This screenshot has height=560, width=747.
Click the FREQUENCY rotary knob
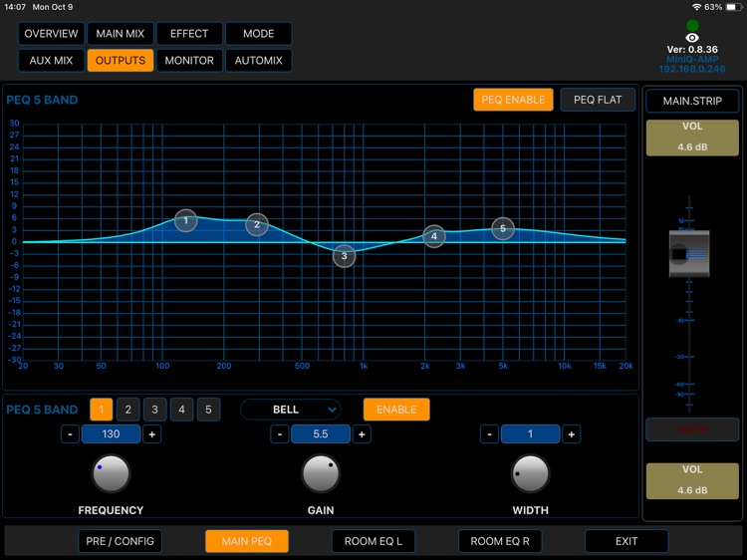coord(111,473)
